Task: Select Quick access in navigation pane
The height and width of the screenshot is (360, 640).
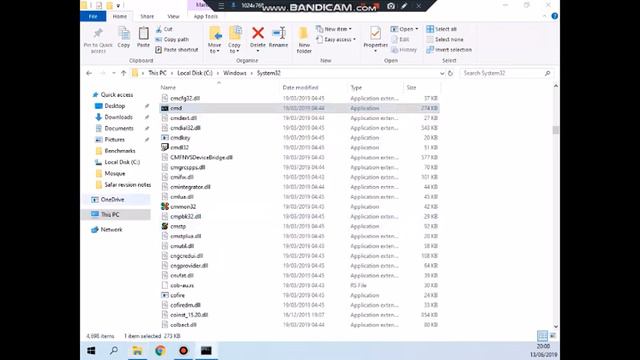Action: 117,94
